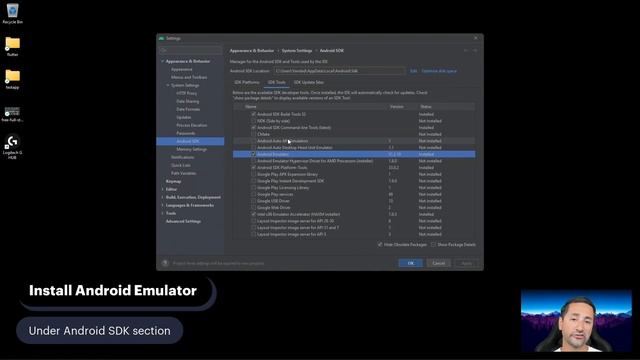Switch to the SDK Platforms tab
Screen dimensions: 640x360
(247, 82)
